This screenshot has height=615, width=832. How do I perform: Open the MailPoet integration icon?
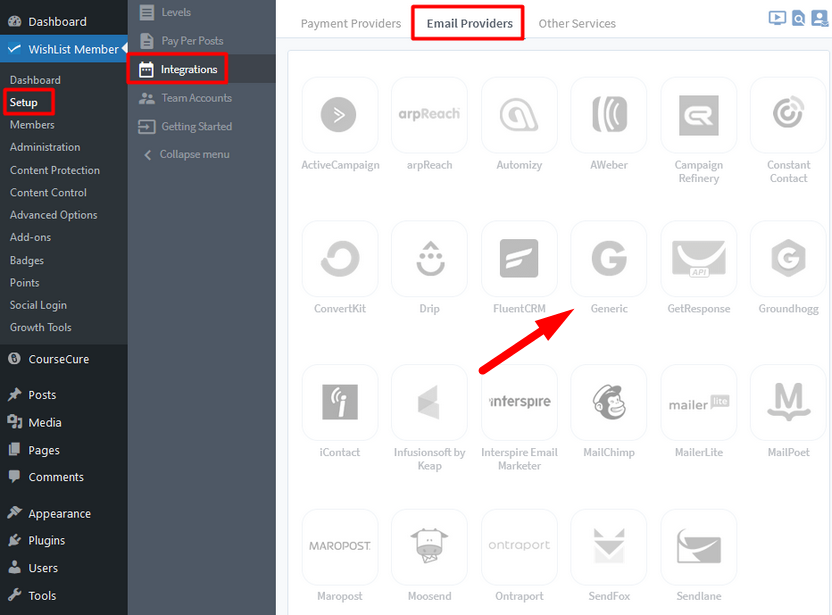click(x=788, y=402)
